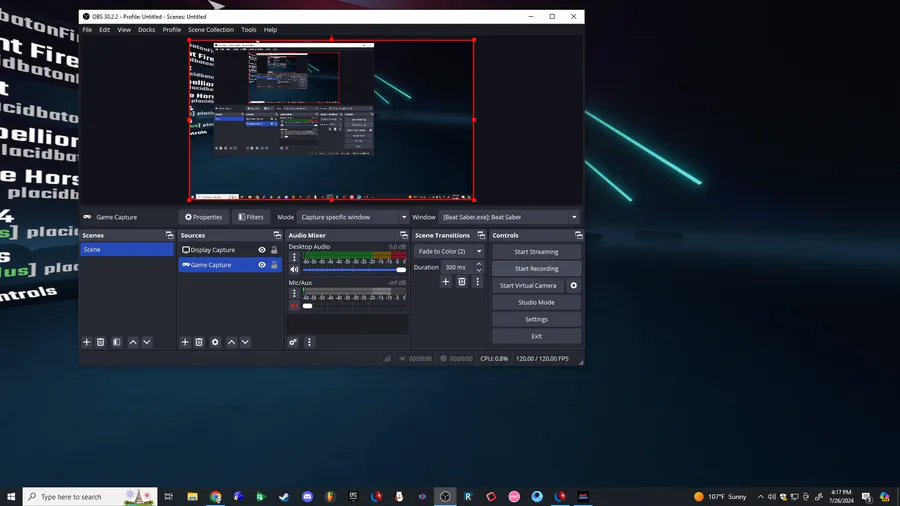This screenshot has height=506, width=900.
Task: Click the Start Streaming button
Action: [536, 252]
